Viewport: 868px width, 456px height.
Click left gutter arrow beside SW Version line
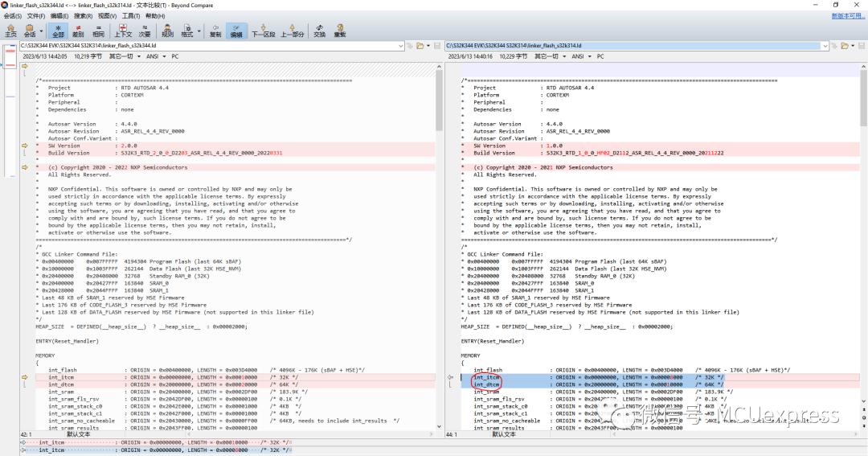[x=24, y=146]
